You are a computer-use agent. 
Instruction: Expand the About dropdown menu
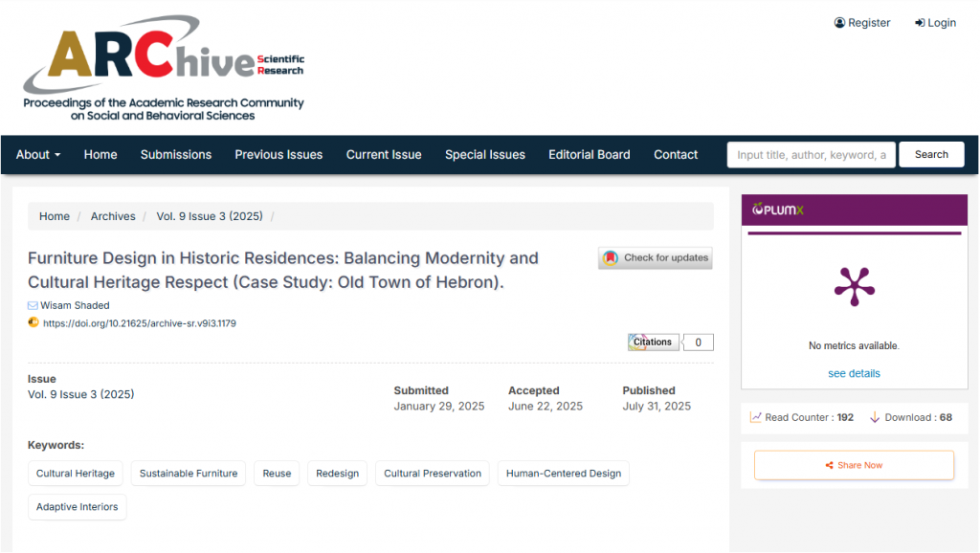point(38,154)
